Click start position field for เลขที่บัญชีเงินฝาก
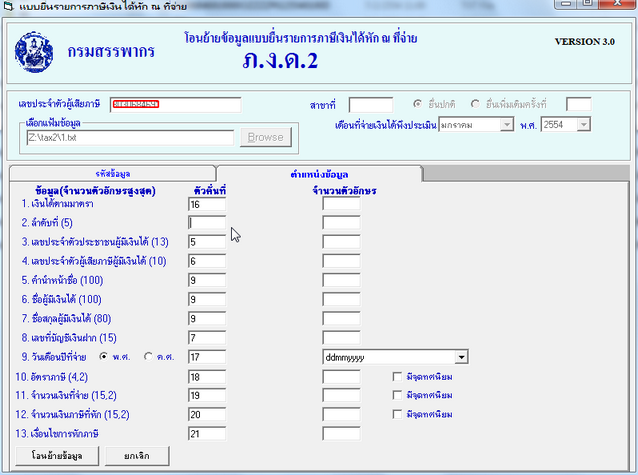Image resolution: width=638 pixels, height=475 pixels. pos(207,337)
